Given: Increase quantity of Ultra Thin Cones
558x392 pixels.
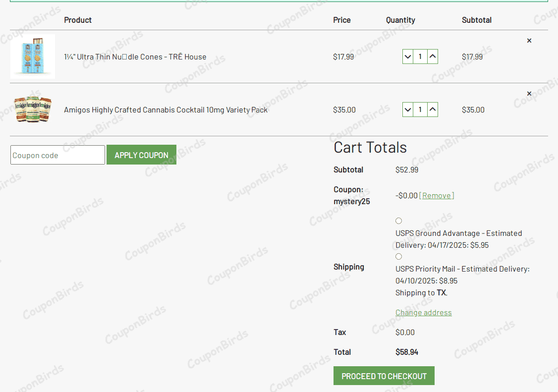Looking at the screenshot, I should [x=433, y=56].
